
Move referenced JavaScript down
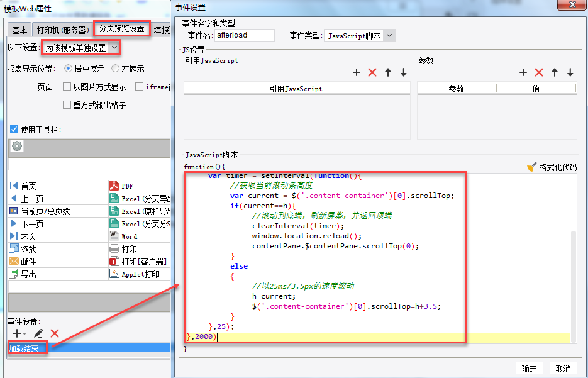coord(404,72)
